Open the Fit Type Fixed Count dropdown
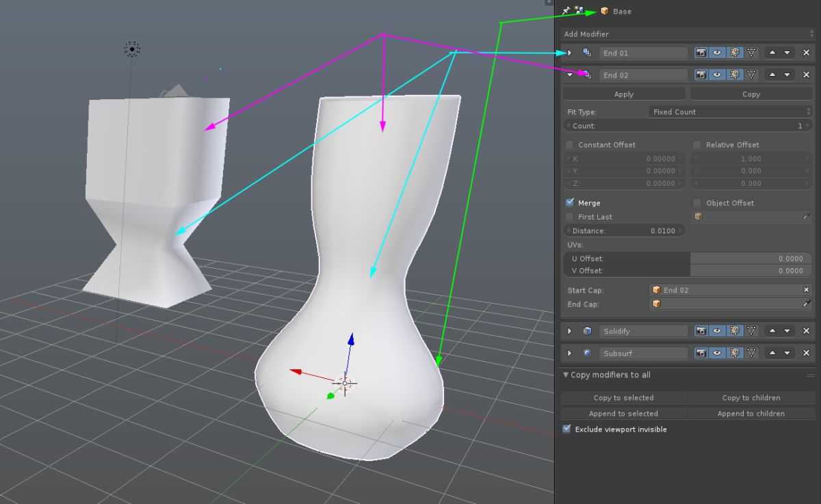Screen dimensions: 821x504 coord(730,111)
